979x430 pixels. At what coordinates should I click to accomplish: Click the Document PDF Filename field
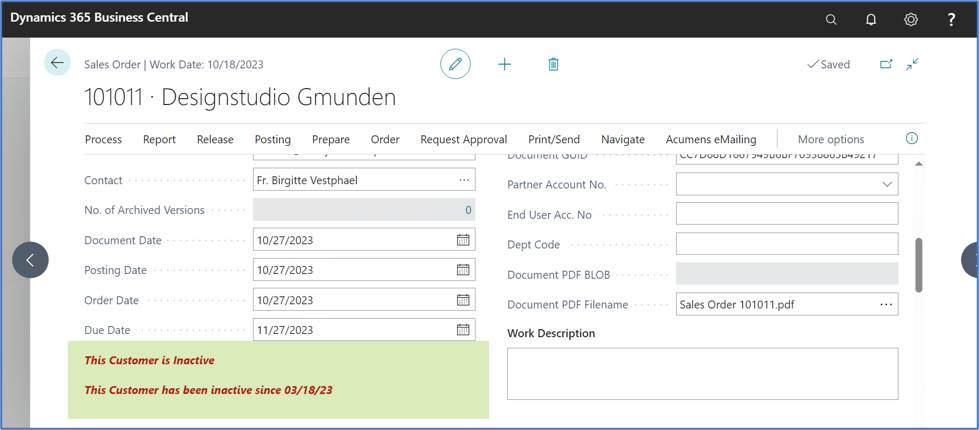click(x=787, y=304)
